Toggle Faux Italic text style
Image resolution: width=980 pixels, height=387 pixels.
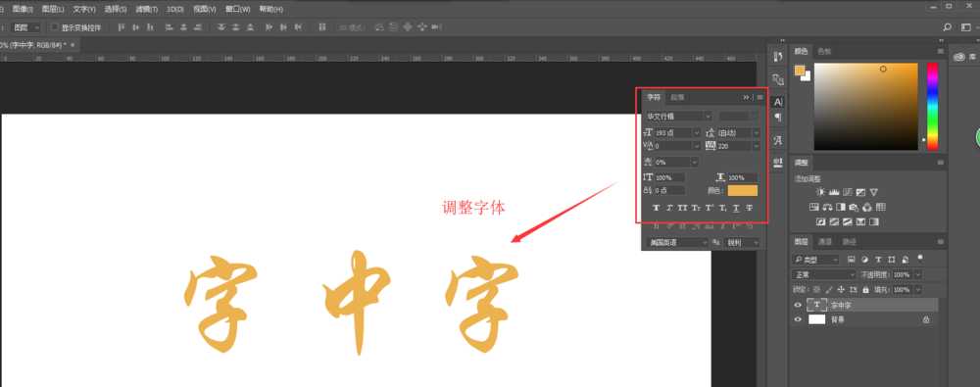coord(669,208)
